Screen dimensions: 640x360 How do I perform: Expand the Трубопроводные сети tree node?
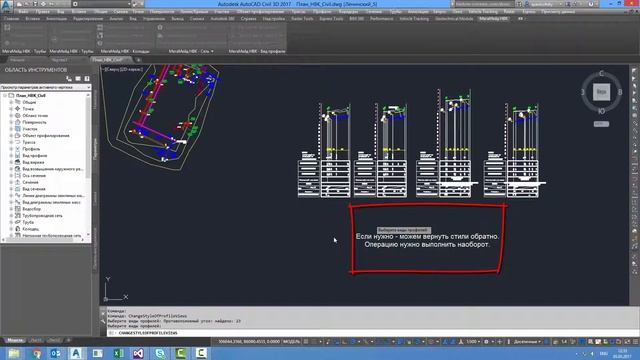[11, 216]
